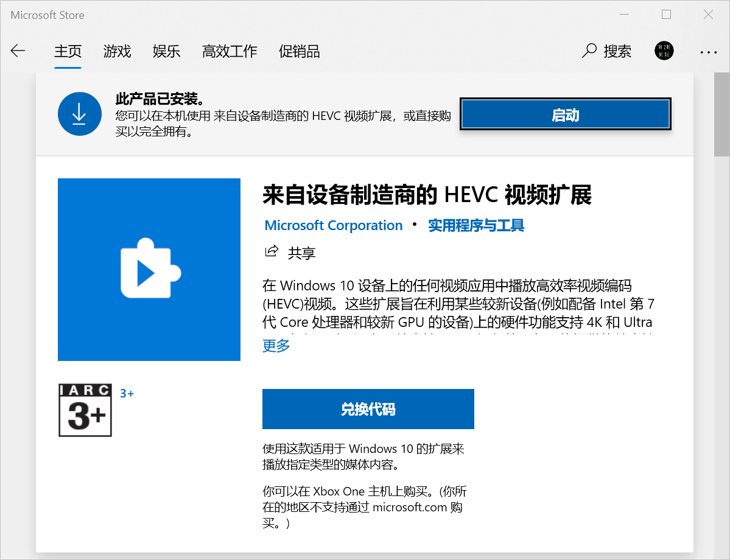The height and width of the screenshot is (560, 730).
Task: Click the 共享 share label
Action: click(x=302, y=253)
